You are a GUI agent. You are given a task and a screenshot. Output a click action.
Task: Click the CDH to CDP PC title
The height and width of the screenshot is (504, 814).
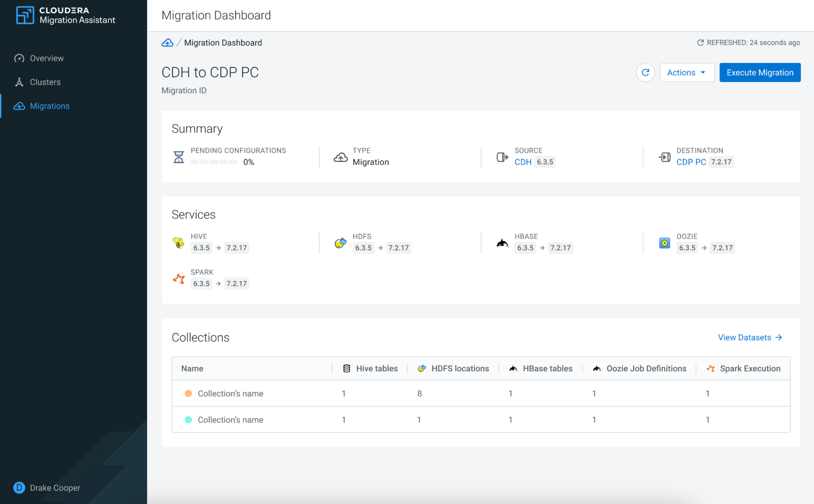210,72
